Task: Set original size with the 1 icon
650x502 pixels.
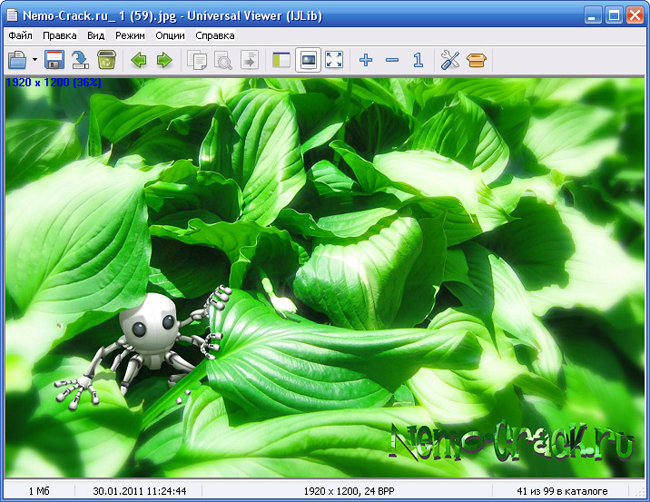Action: click(x=418, y=60)
